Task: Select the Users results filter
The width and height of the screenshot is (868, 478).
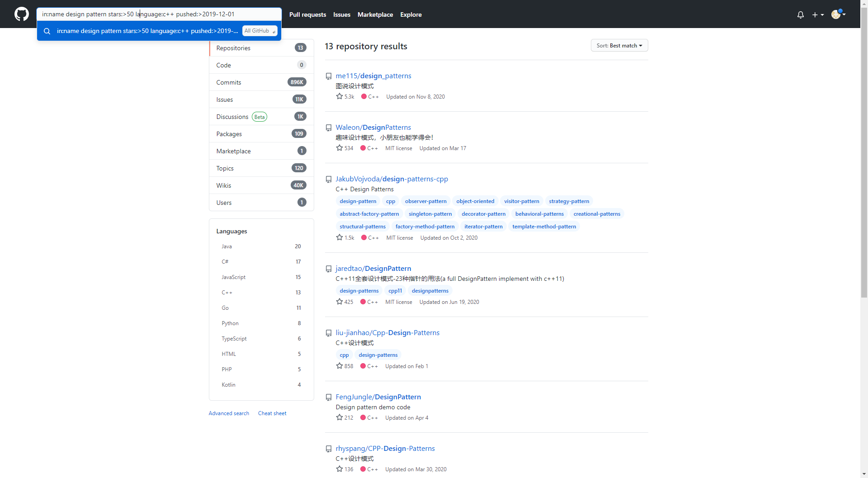Action: tap(261, 203)
